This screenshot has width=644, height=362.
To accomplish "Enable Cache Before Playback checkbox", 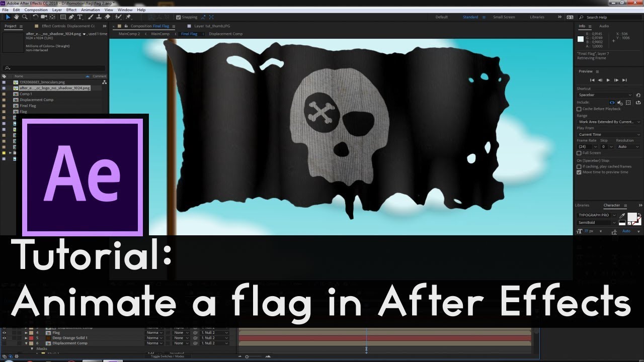I will [x=579, y=109].
